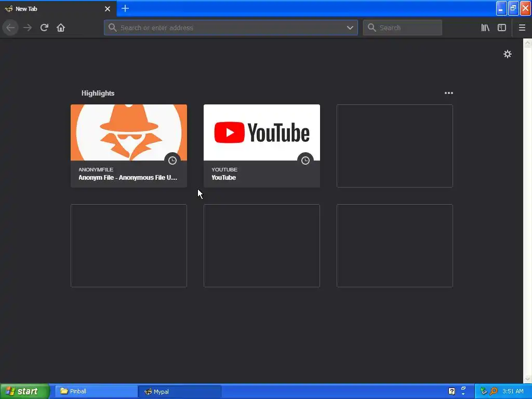Open the home page via house icon
The image size is (532, 399).
61,28
